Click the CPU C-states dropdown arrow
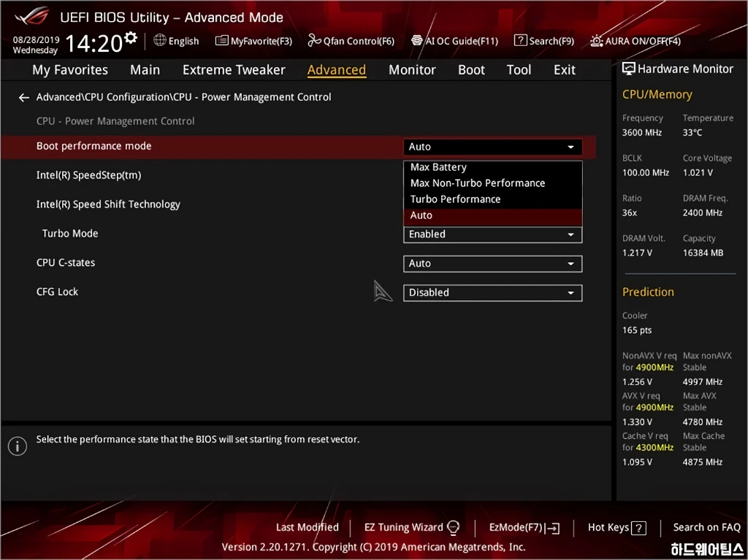The height and width of the screenshot is (560, 748). 570,264
